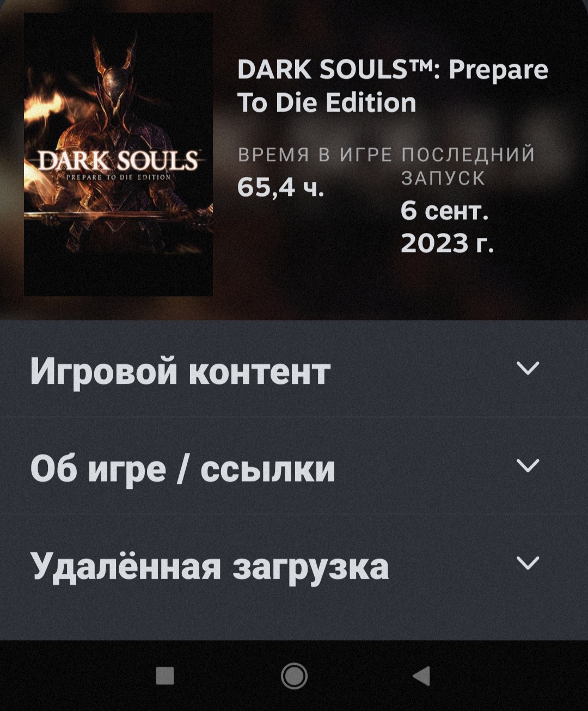Screen dimensions: 588x711
Task: Expand Удалённая загрузка using its chevron
Action: click(528, 562)
